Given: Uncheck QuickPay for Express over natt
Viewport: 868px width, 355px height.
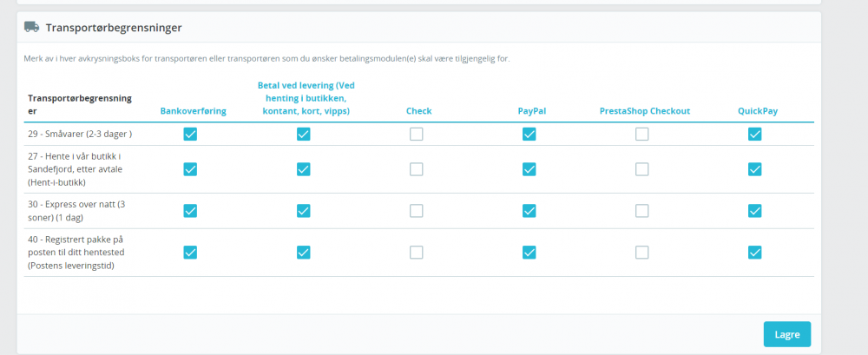Looking at the screenshot, I should point(754,211).
